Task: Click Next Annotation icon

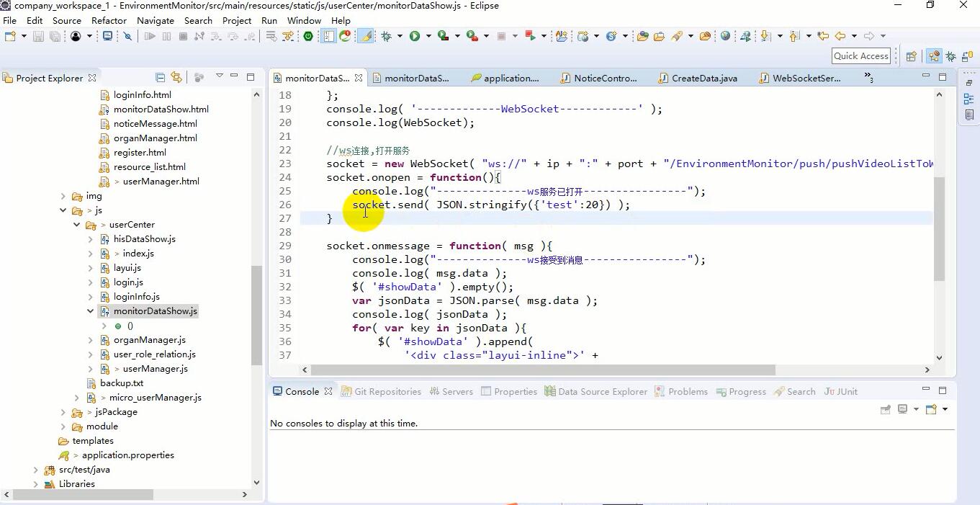Action: (765, 36)
